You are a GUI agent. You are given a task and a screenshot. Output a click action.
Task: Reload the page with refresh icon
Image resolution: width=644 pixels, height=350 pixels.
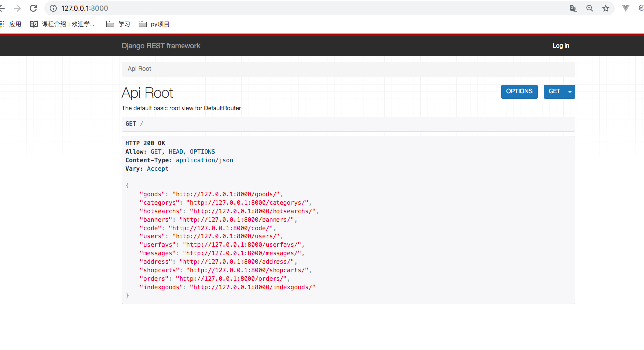point(33,8)
